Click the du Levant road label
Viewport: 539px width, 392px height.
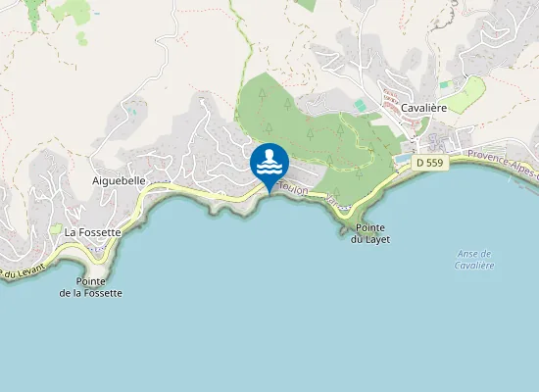click(24, 271)
